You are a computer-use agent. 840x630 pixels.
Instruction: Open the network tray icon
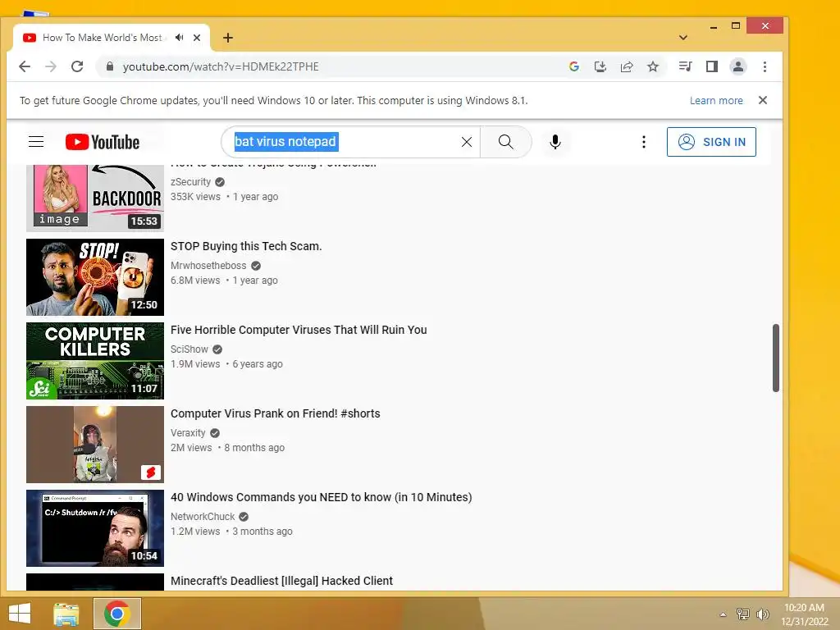[x=742, y=614]
